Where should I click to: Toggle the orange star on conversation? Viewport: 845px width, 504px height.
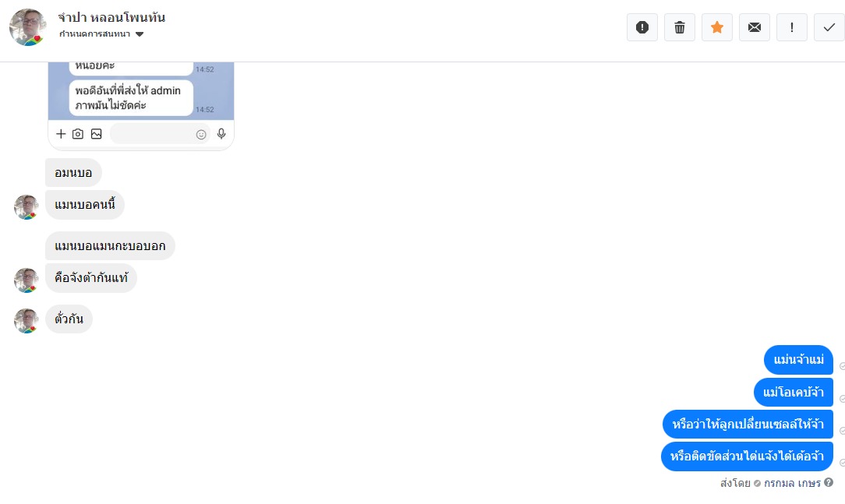tap(716, 27)
